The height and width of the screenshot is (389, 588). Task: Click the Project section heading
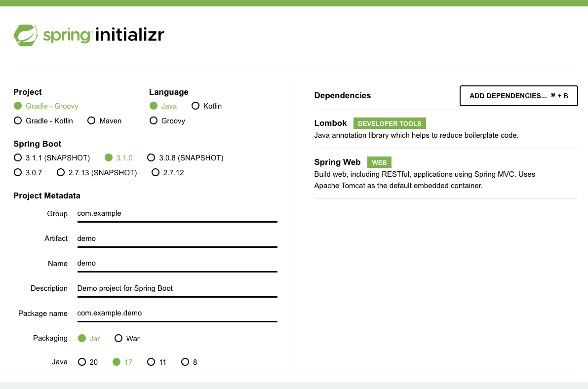27,92
